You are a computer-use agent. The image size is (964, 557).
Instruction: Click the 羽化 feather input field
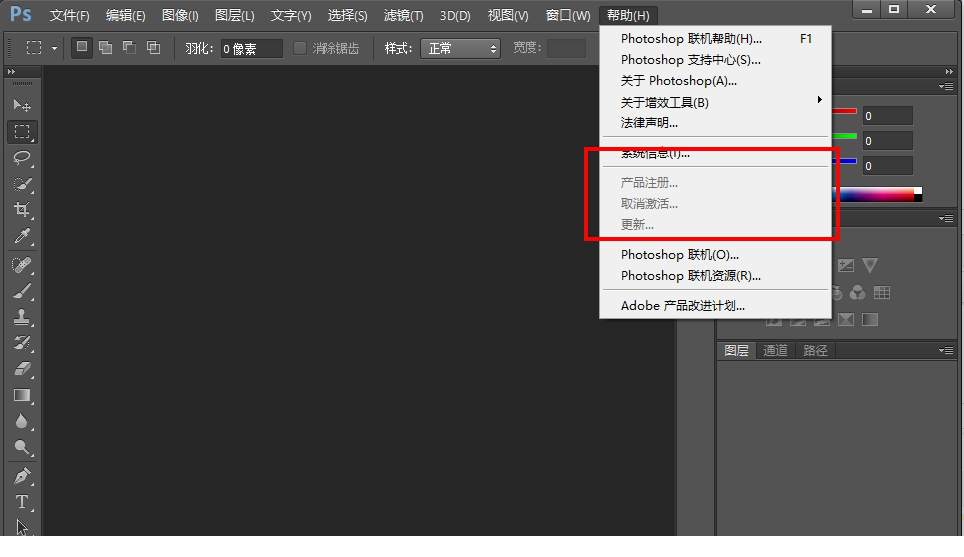coord(251,49)
